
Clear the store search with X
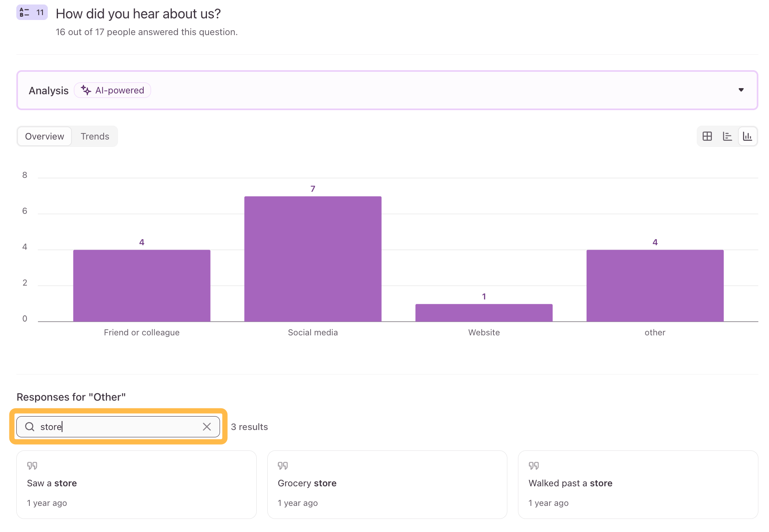coord(207,427)
